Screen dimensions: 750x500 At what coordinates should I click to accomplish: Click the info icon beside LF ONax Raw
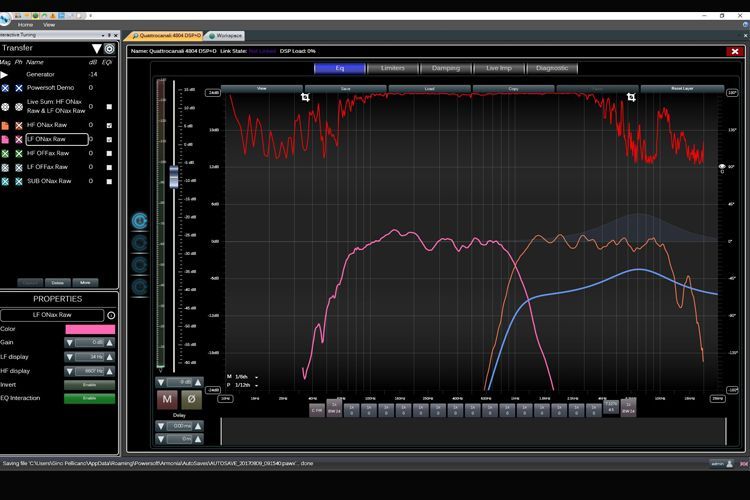[111, 315]
